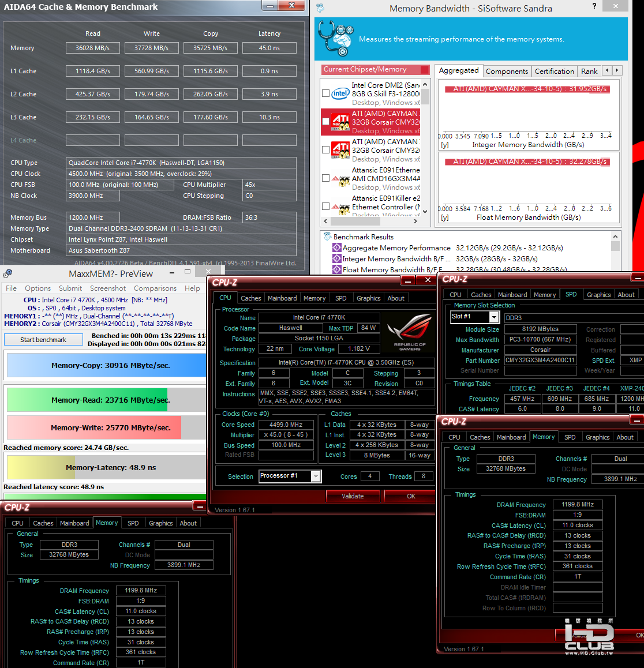644x668 pixels.
Task: Click red swatch beside Current Chipset/Memory
Action: (425, 69)
